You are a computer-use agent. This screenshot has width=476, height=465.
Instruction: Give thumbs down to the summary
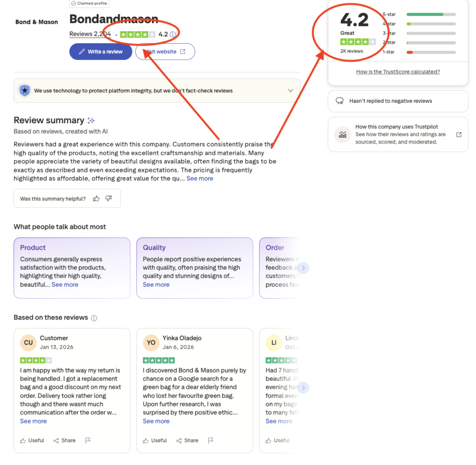tap(108, 199)
